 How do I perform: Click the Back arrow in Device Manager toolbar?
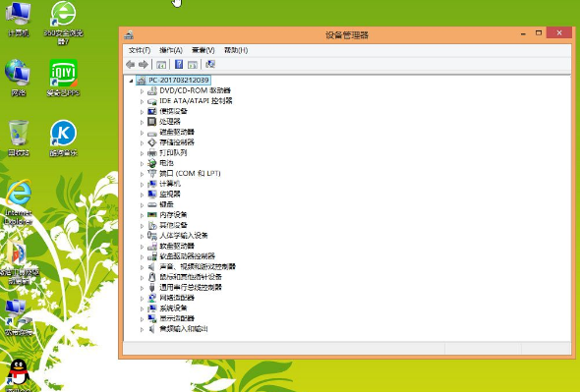[130, 64]
